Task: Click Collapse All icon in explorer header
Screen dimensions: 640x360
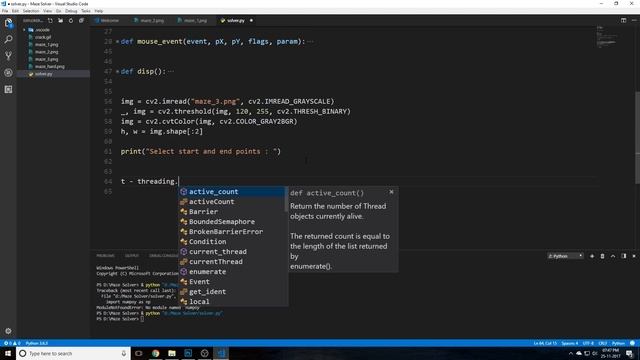Action: click(x=81, y=20)
